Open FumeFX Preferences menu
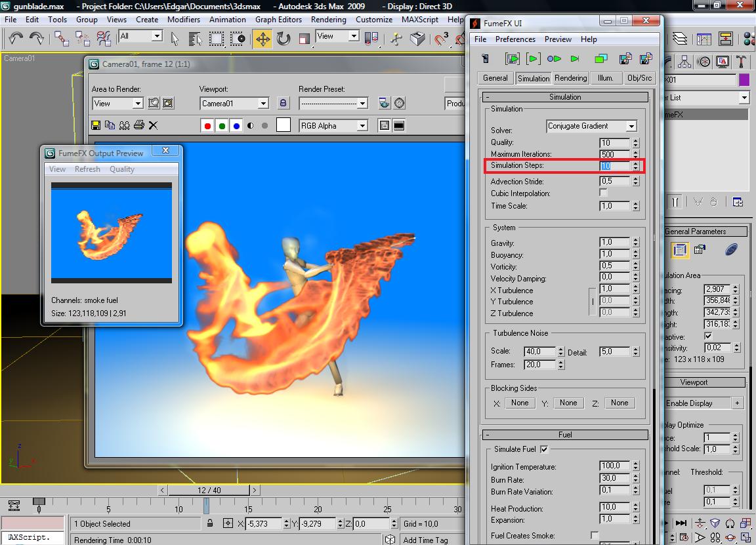This screenshot has width=756, height=545. pos(515,39)
